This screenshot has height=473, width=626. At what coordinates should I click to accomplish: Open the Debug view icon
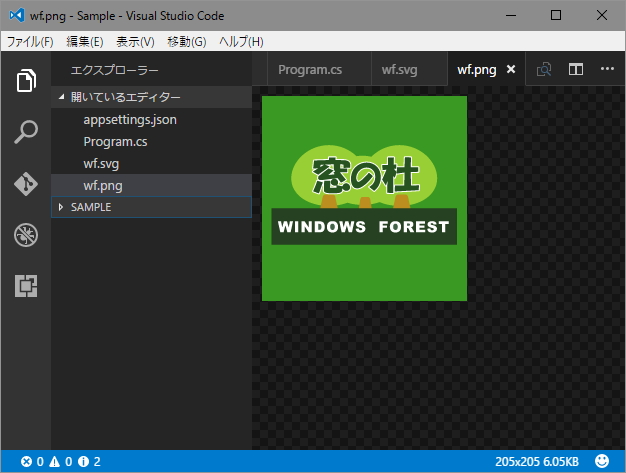(26, 235)
